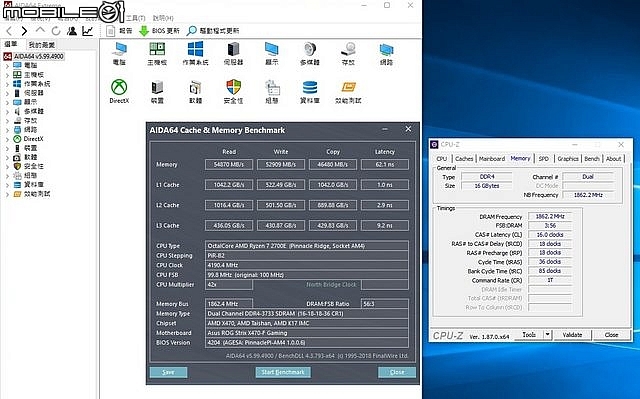Expand the 電腦 node chevron in sidebar tree
Image resolution: width=640 pixels, height=399 pixels.
tap(7, 66)
